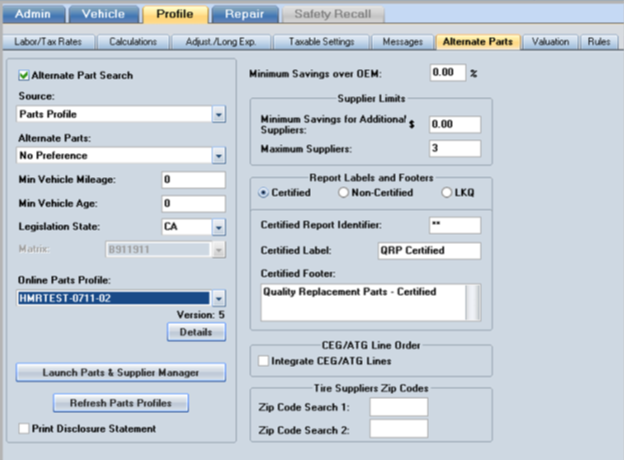
Task: Select the Certified radio button
Action: (264, 192)
